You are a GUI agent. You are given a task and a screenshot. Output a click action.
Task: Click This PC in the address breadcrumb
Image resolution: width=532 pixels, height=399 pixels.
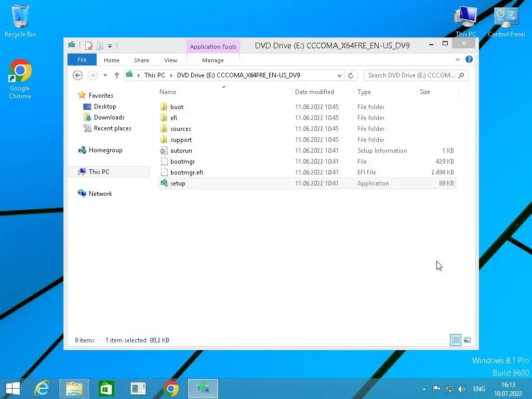point(154,75)
